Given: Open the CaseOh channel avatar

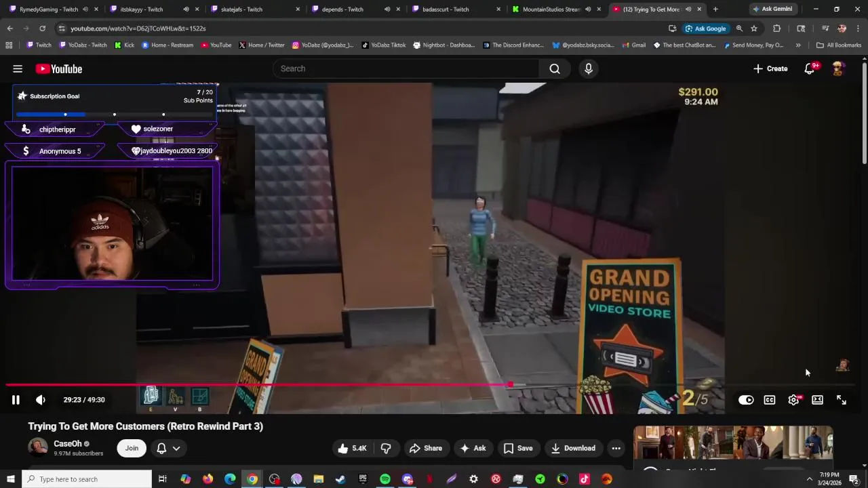Looking at the screenshot, I should click(x=38, y=447).
